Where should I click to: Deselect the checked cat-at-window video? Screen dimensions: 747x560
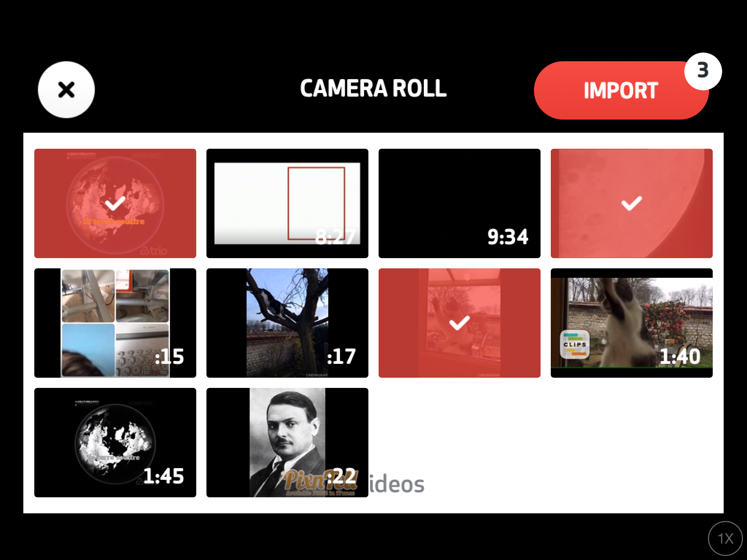(460, 323)
